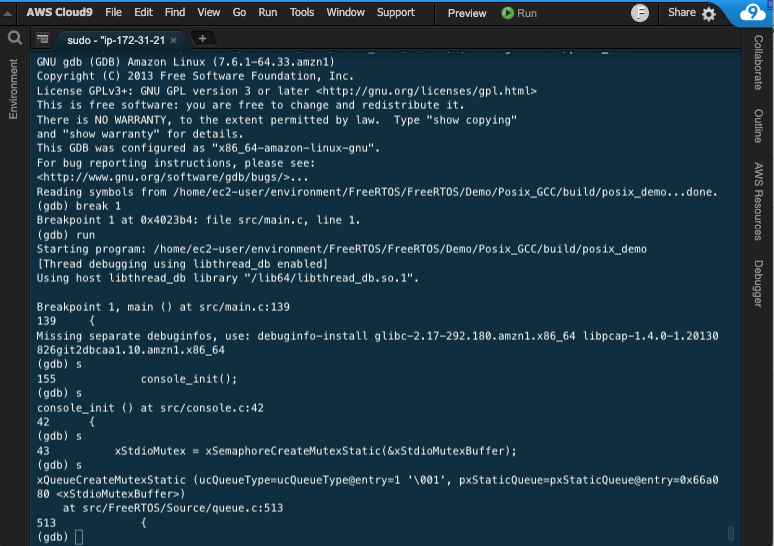774x546 pixels.
Task: Open the View menu
Action: 209,12
